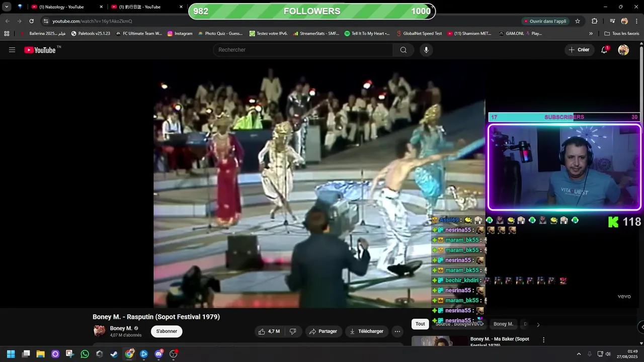
Task: Open the Boney M. channel name link
Action: [x=121, y=328]
